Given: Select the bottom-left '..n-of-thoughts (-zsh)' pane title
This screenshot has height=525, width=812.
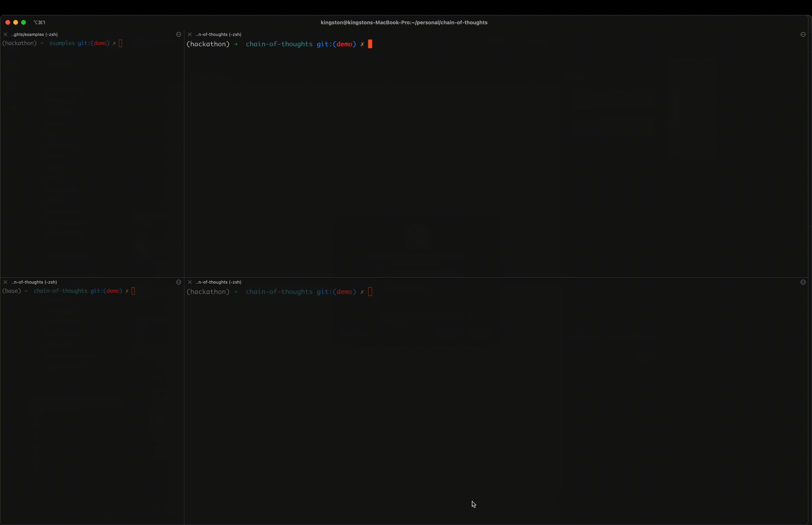Looking at the screenshot, I should [x=34, y=282].
